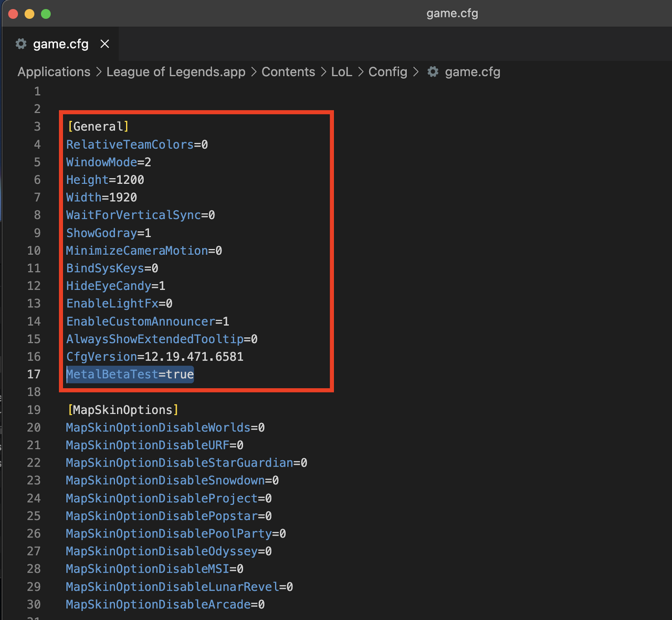Click the MinimizeCameraMotion=0 line
672x620 pixels.
[x=144, y=251]
